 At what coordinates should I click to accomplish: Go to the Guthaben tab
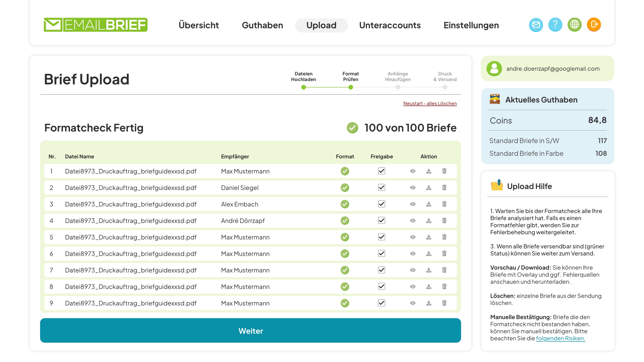(x=262, y=25)
